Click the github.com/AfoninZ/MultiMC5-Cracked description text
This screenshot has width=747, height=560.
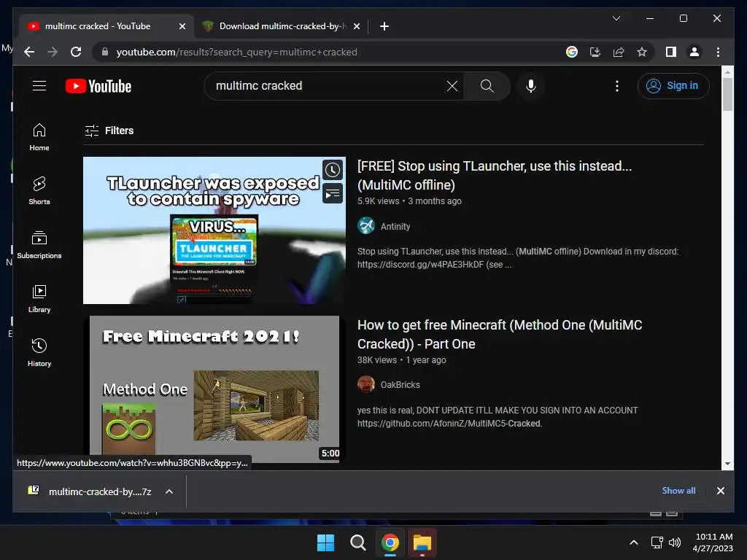click(449, 424)
